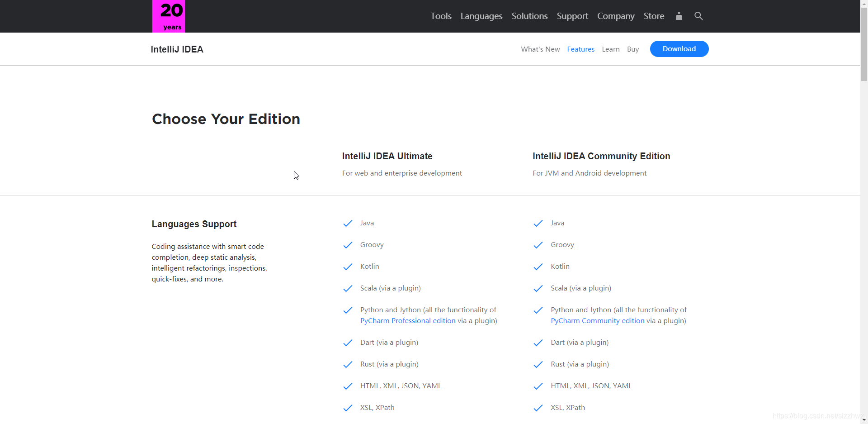Click the page scrollbar thumb

coord(864,44)
